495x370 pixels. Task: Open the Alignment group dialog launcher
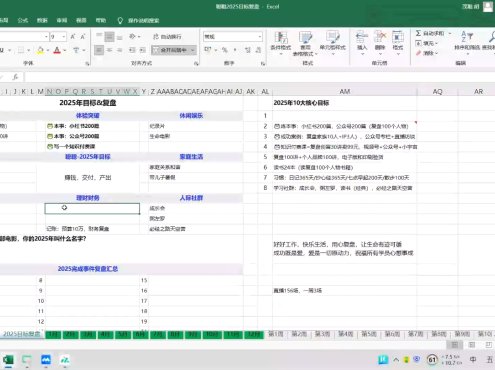point(196,63)
